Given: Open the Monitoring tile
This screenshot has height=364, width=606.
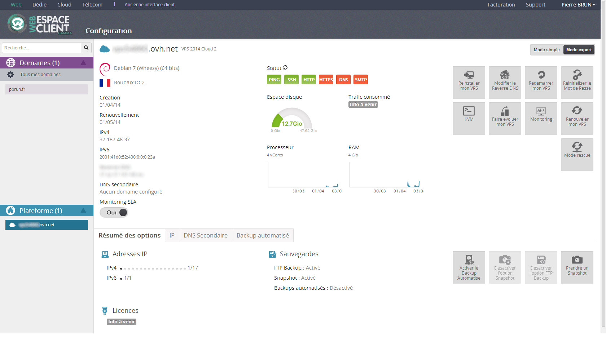Looking at the screenshot, I should point(541,118).
